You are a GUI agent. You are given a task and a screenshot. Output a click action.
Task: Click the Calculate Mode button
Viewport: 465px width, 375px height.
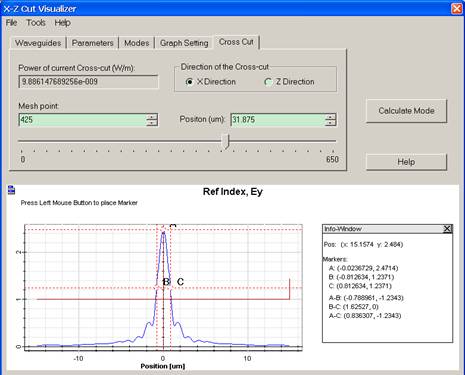tap(406, 111)
